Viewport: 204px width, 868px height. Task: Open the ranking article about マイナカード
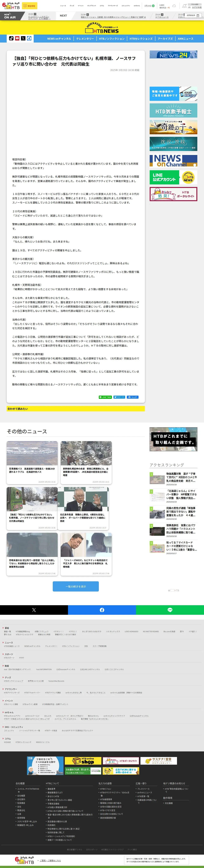point(173,548)
